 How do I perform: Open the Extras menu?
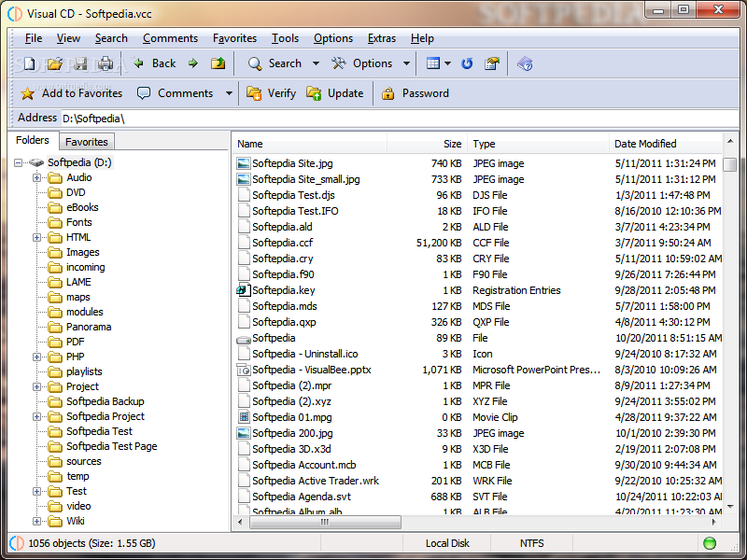(x=382, y=38)
